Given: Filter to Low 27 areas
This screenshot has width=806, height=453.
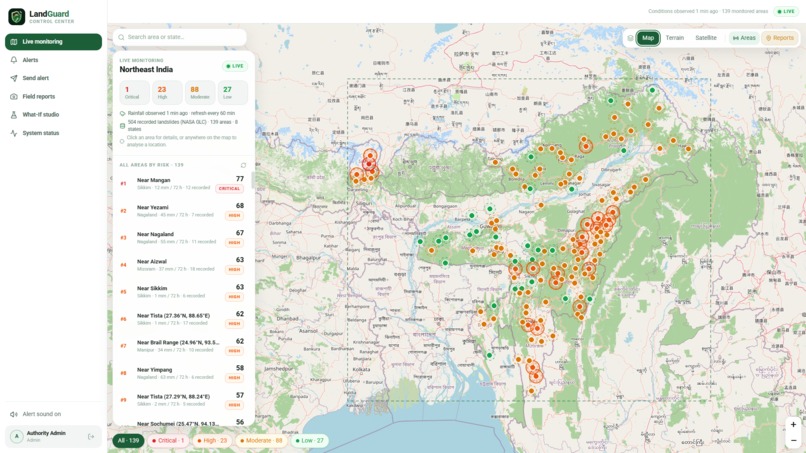Looking at the screenshot, I should [309, 441].
